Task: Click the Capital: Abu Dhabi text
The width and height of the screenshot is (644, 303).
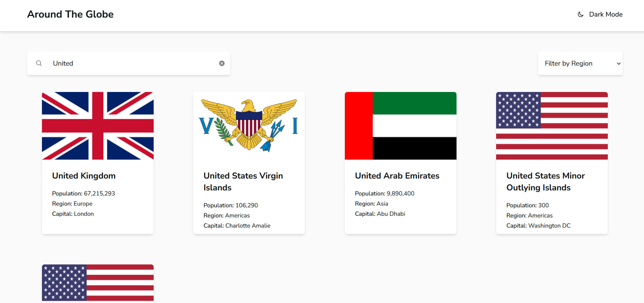Action: click(380, 214)
